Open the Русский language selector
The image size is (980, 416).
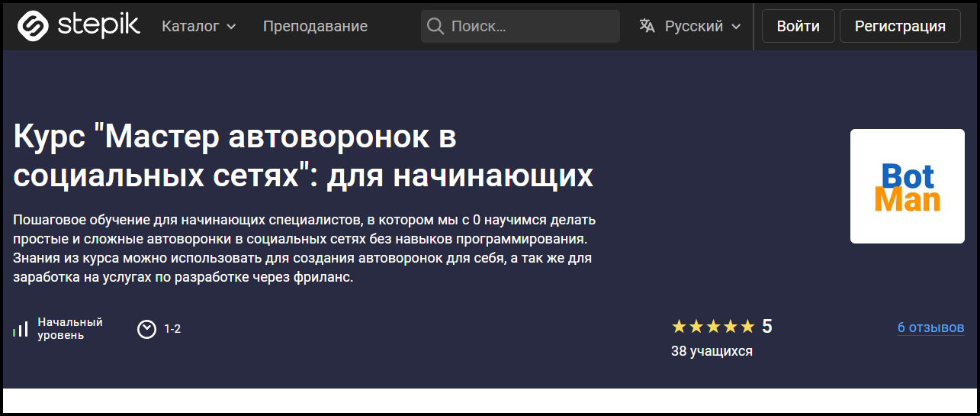[690, 26]
